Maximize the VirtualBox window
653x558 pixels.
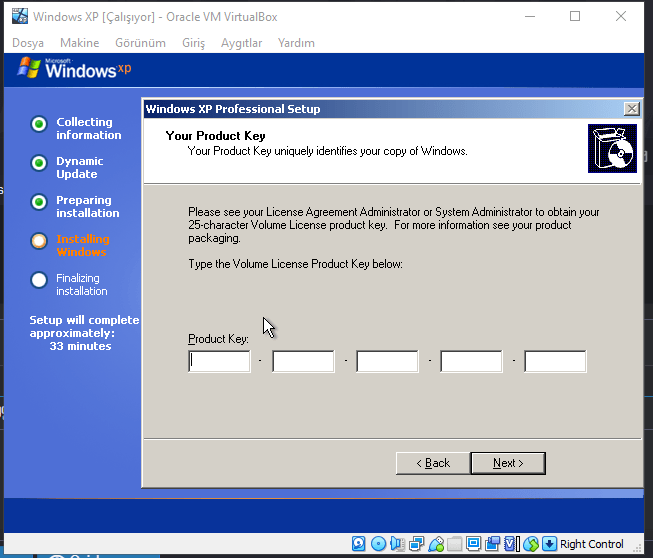(575, 16)
